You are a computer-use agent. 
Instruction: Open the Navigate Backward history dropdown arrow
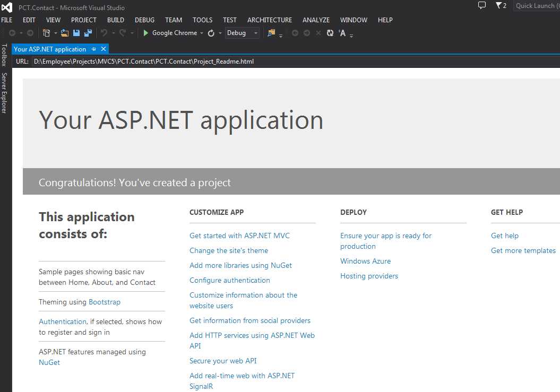click(x=21, y=33)
